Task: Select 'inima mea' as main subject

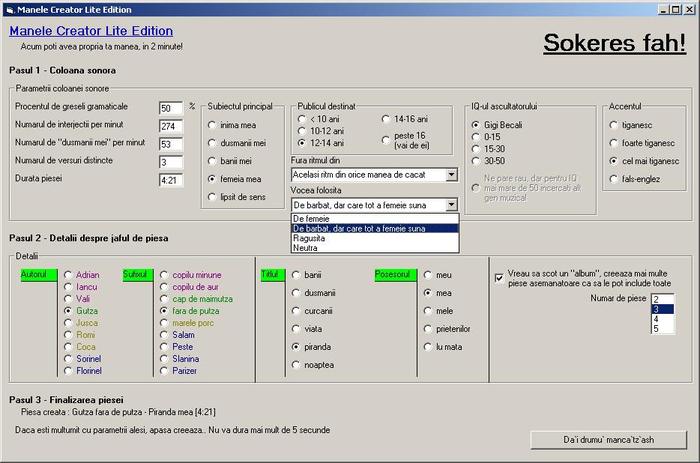Action: pyautogui.click(x=213, y=125)
